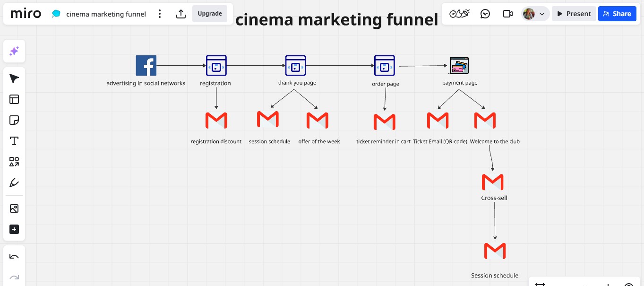Export the board with the upload icon
The height and width of the screenshot is (286, 644).
(180, 14)
